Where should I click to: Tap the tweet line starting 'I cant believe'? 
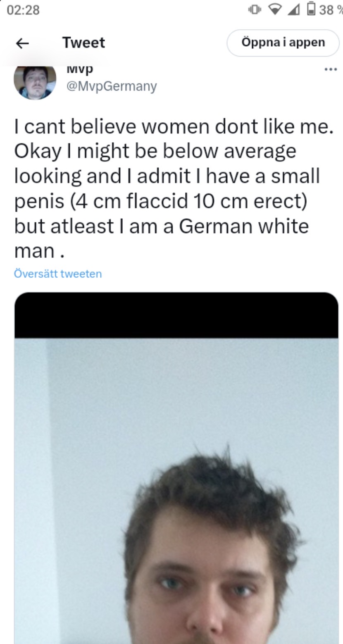[x=174, y=126]
